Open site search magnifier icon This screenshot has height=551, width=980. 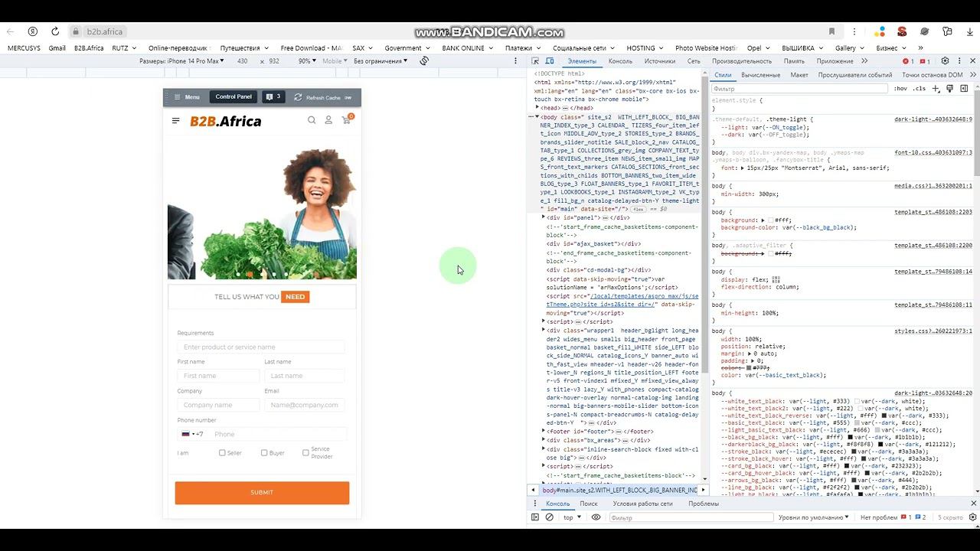pyautogui.click(x=312, y=120)
